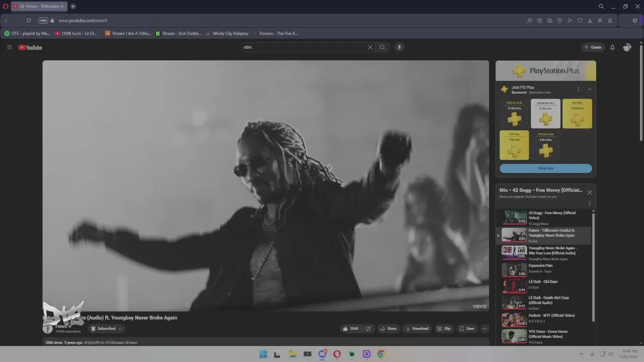This screenshot has width=644, height=362.
Task: Go to the YouTube home logo
Action: coord(30,47)
